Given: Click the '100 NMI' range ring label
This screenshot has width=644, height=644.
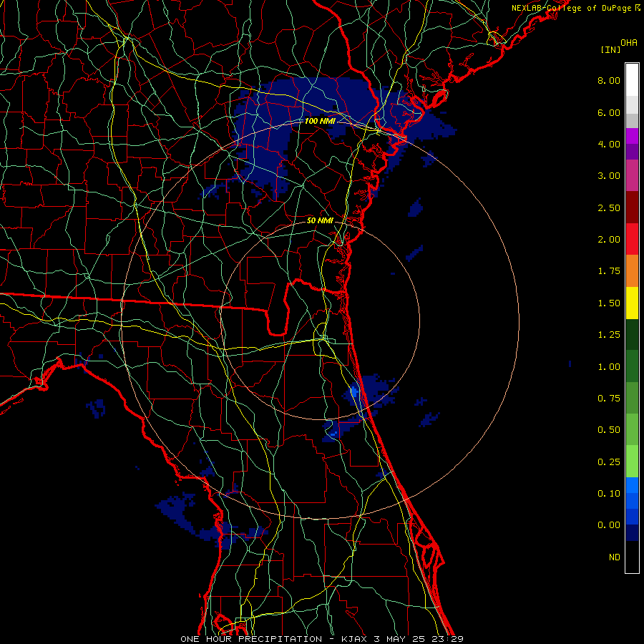Looking at the screenshot, I should click(320, 121).
